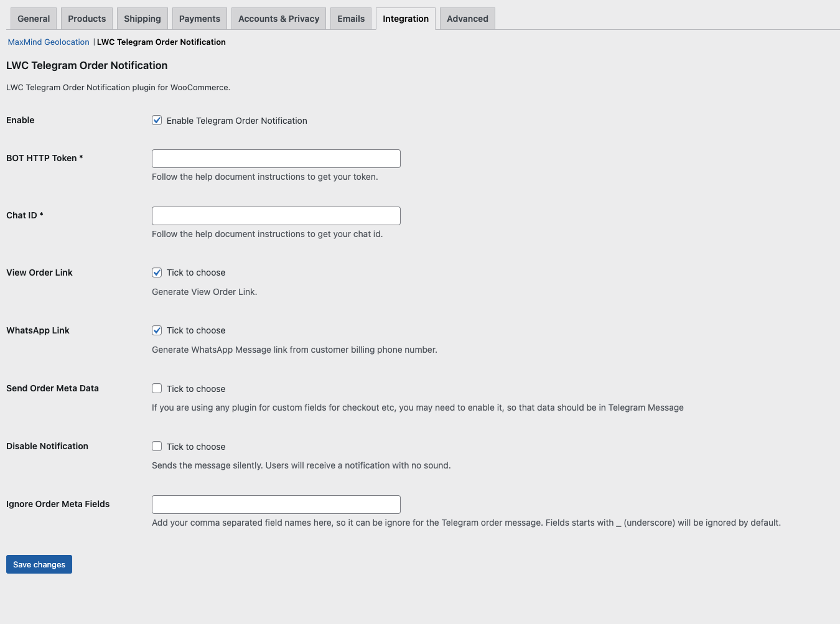Click the token help text about getting your token
This screenshot has width=840, height=624.
click(265, 177)
